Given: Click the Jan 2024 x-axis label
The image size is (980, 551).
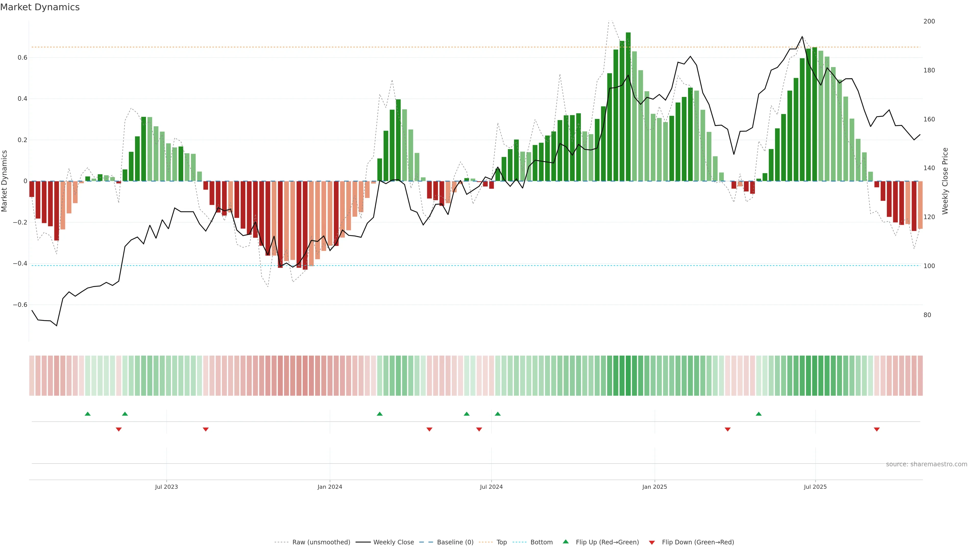Looking at the screenshot, I should [x=330, y=487].
